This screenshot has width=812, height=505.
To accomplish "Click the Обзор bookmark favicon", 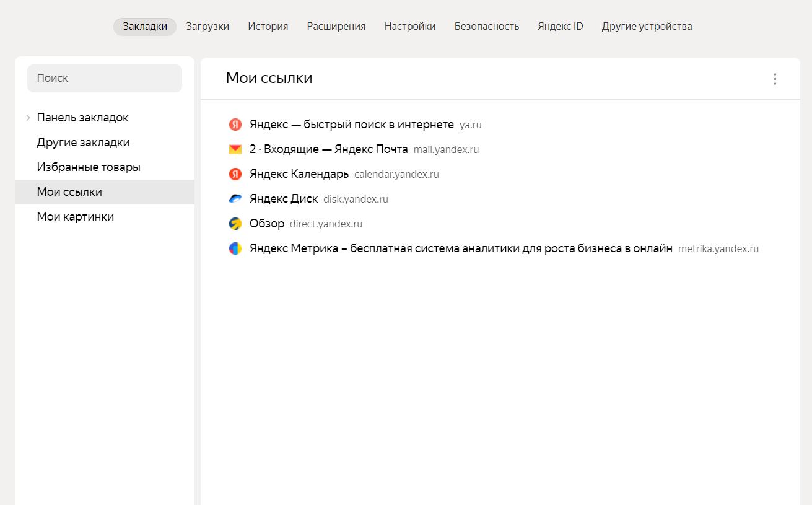I will pyautogui.click(x=235, y=224).
